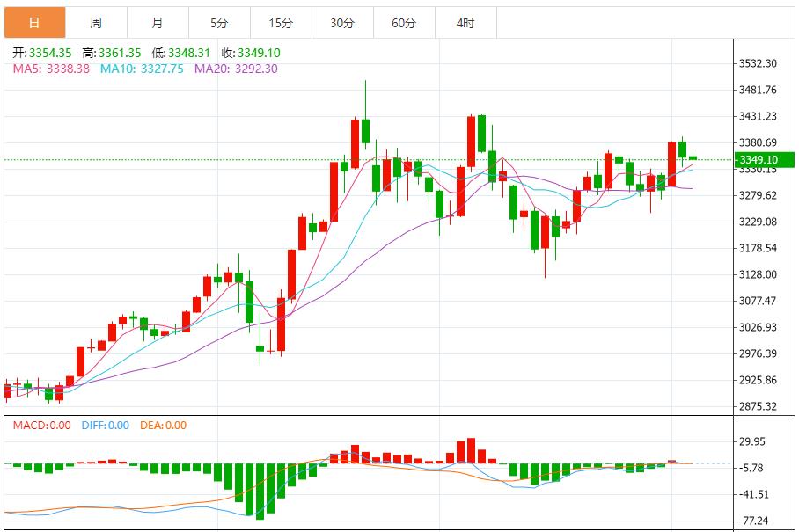
Task: Click the low price 低:3348.31
Action: (x=181, y=53)
